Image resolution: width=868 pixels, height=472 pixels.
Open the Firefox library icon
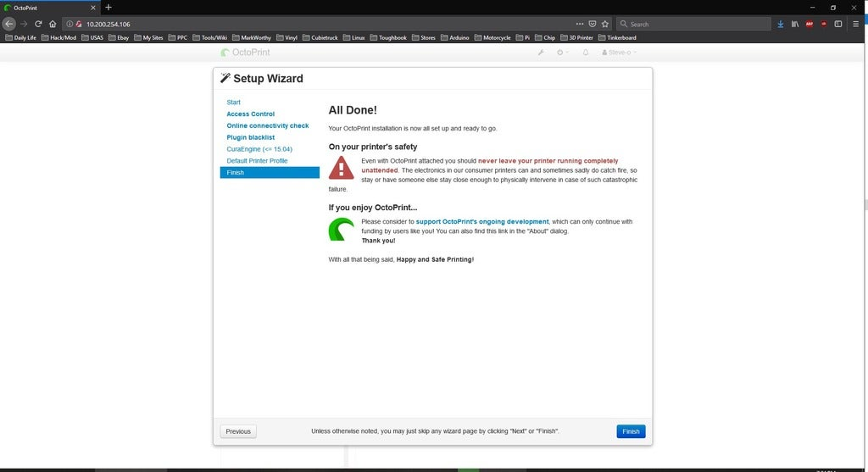[795, 24]
